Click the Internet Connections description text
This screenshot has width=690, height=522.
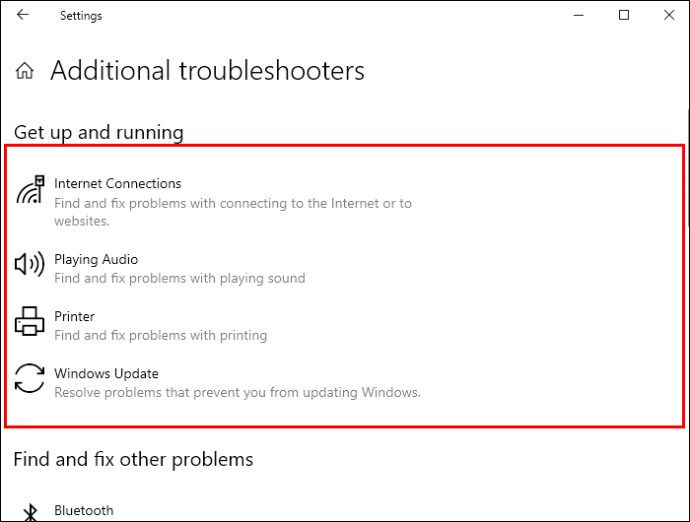[x=233, y=212]
